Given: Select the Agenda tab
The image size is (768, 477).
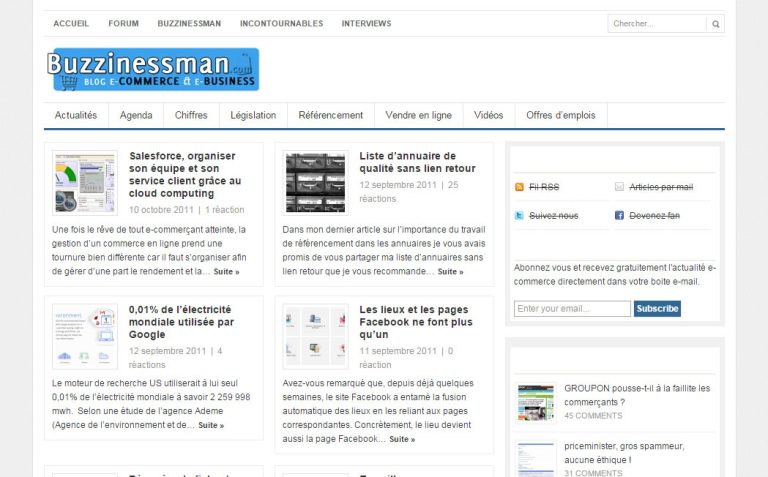Looking at the screenshot, I should point(136,116).
